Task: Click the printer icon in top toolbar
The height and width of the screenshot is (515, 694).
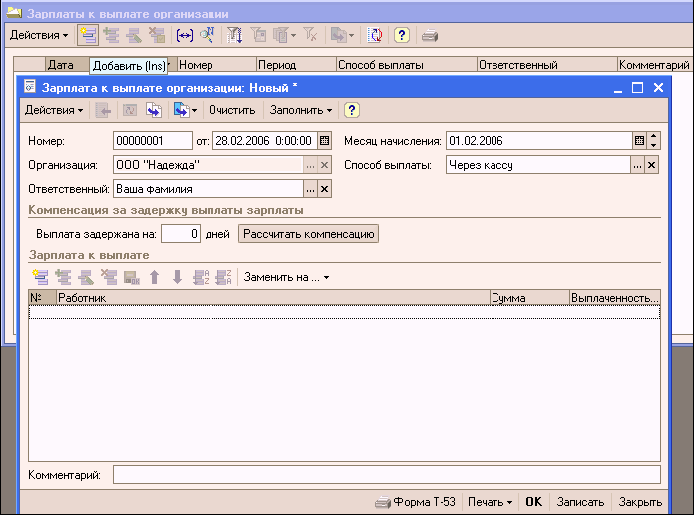Action: [x=429, y=35]
